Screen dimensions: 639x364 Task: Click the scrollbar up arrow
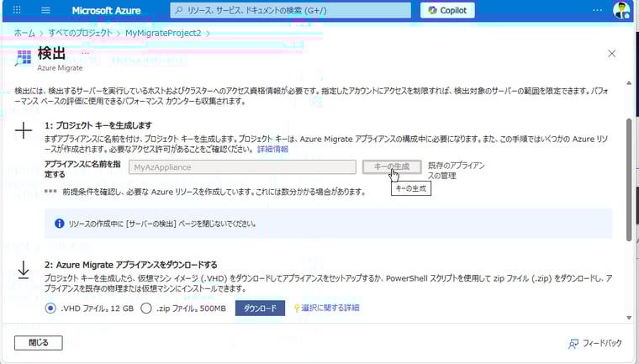point(629,83)
